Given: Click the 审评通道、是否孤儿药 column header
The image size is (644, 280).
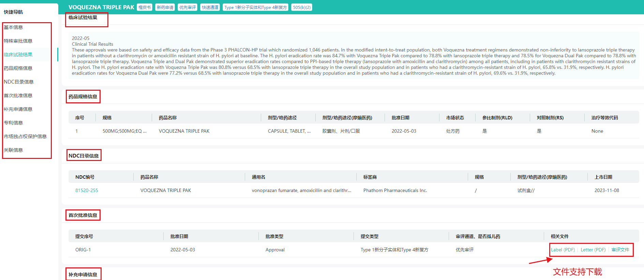Looking at the screenshot, I should (x=478, y=236).
